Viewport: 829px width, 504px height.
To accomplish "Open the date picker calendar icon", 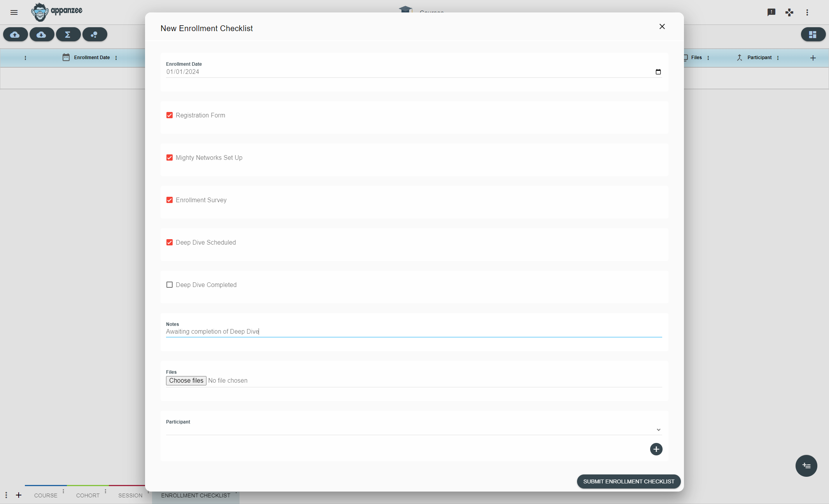I will 658,72.
